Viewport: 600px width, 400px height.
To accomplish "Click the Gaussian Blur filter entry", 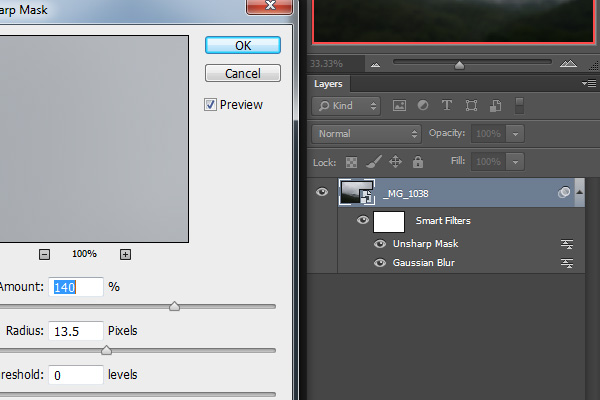I will point(424,263).
